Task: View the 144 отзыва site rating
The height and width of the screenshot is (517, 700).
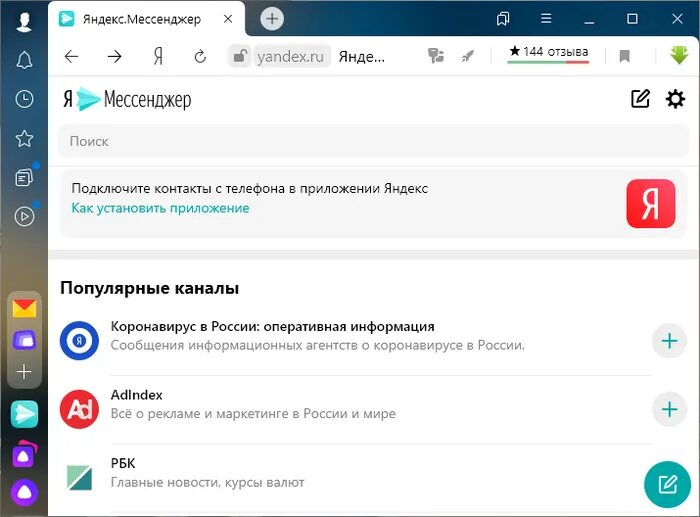Action: (x=548, y=54)
